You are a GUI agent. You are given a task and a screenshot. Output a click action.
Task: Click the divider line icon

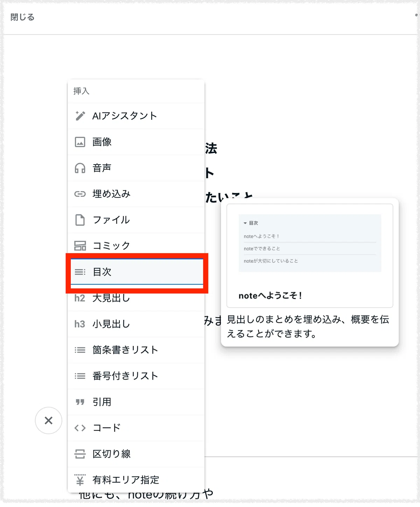tap(80, 454)
